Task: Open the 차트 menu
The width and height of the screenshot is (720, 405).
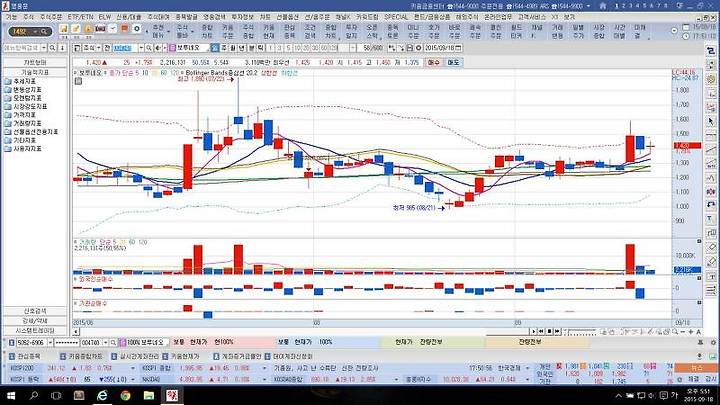Action: coord(265,17)
